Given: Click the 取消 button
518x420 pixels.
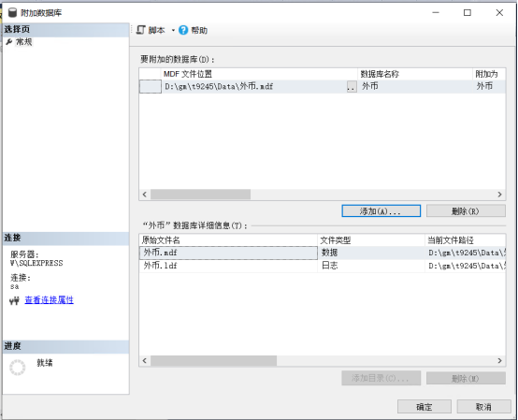Looking at the screenshot, I should click(x=483, y=407).
